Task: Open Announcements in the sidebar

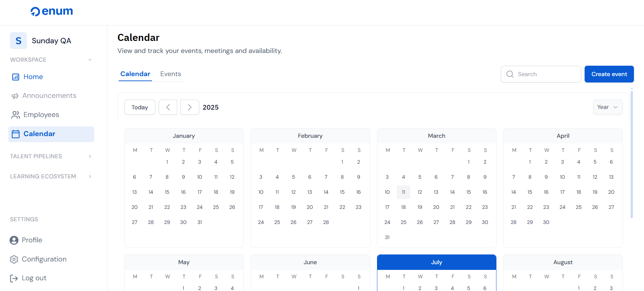Action: click(51, 96)
